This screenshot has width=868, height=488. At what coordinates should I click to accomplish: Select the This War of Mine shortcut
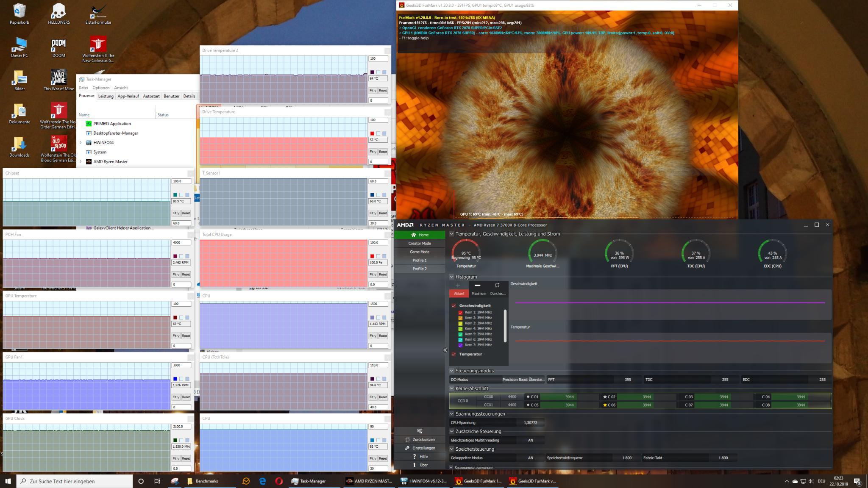point(58,80)
